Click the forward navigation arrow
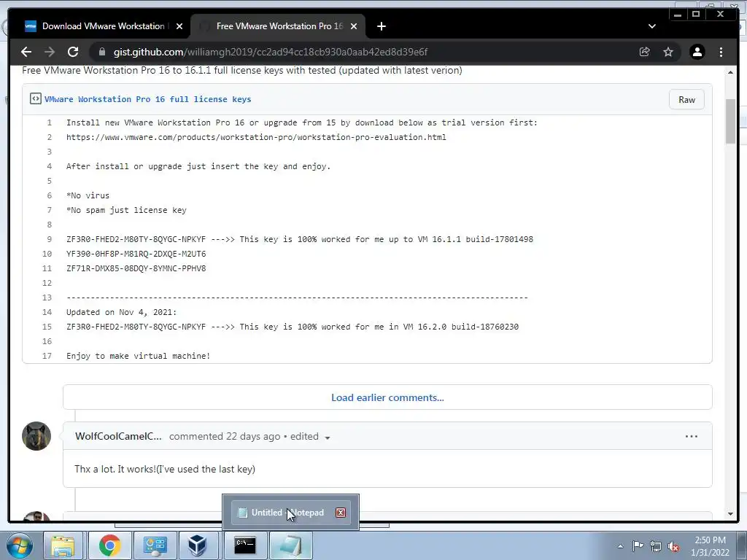The image size is (747, 560). click(50, 52)
